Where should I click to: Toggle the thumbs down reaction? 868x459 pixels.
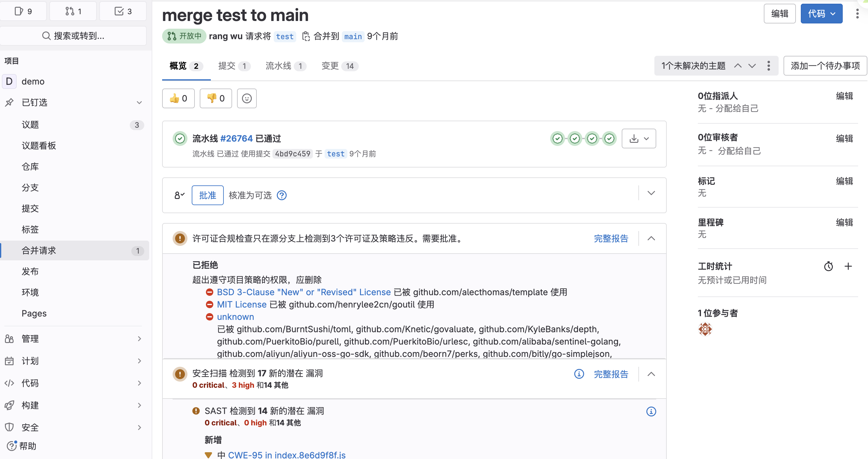click(215, 98)
